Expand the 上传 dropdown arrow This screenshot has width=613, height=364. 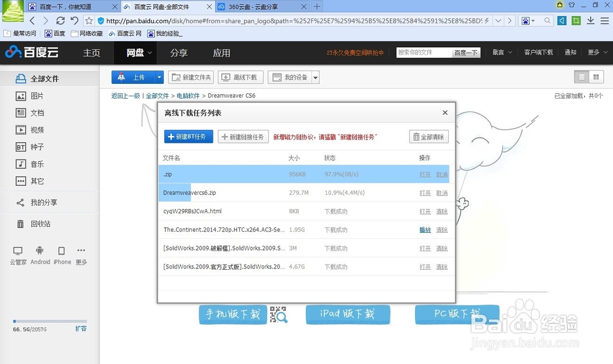[159, 77]
